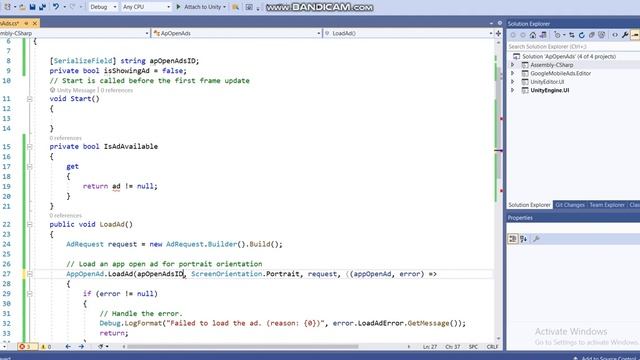Image resolution: width=640 pixels, height=360 pixels.
Task: Switch to the Team Explorer tab
Action: [x=607, y=205]
